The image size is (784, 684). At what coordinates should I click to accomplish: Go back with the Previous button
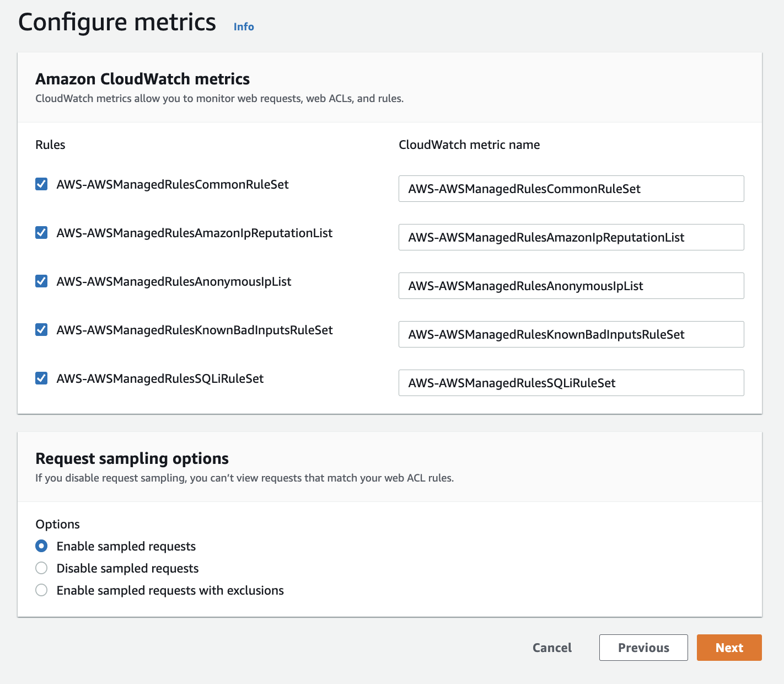[x=643, y=648]
